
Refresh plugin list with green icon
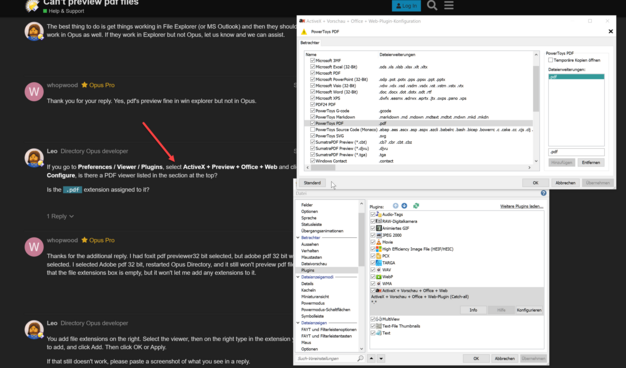click(x=416, y=206)
